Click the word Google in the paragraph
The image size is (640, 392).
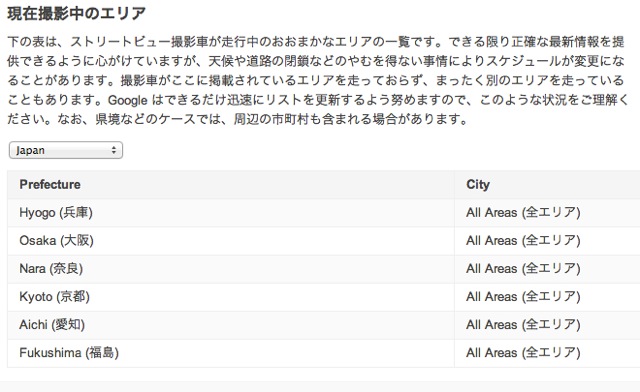click(x=127, y=100)
